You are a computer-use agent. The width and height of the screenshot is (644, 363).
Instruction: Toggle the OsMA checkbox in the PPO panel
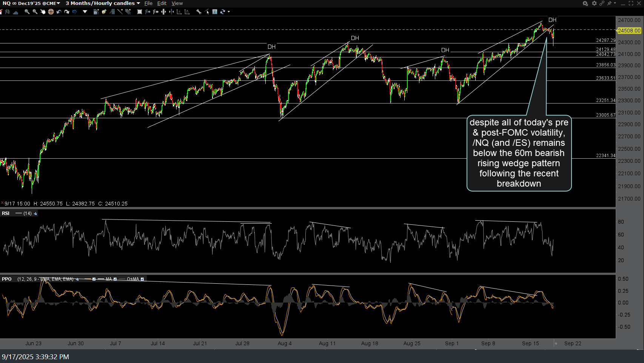click(x=142, y=279)
